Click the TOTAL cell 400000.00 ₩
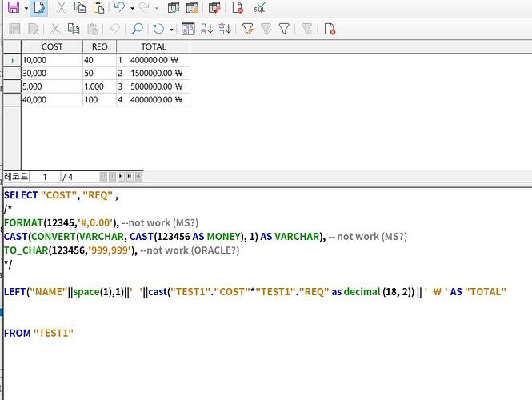 [x=154, y=60]
